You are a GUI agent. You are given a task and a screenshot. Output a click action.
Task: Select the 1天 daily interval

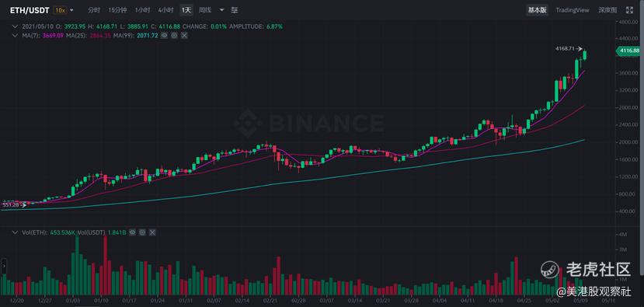click(186, 10)
